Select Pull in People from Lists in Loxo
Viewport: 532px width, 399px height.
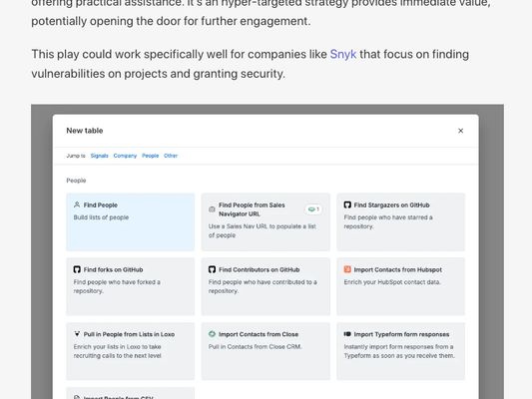(x=131, y=351)
